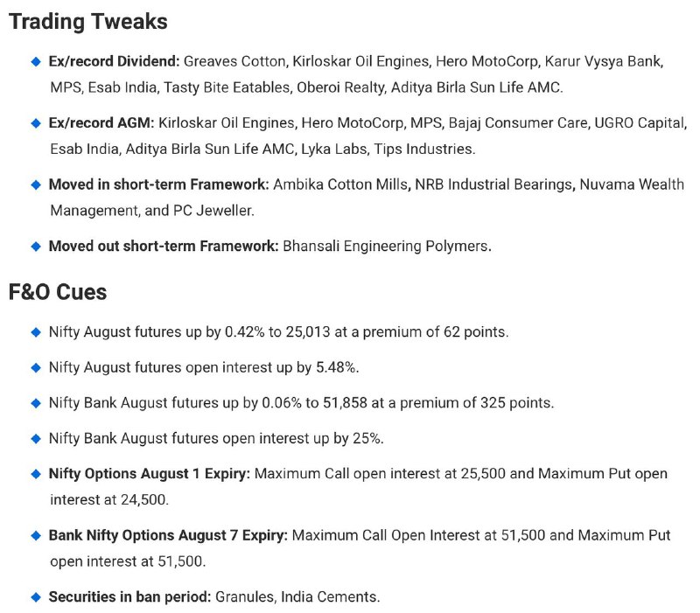Click the bullet beside Moved in short-term Framework
The image size is (700, 613).
point(36,185)
